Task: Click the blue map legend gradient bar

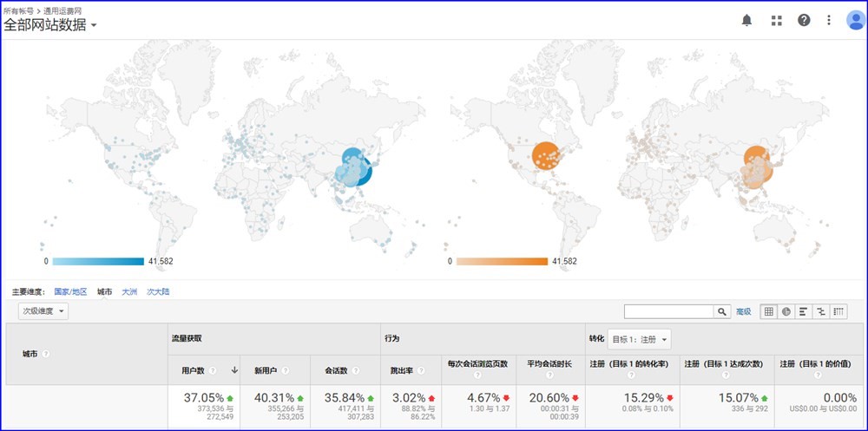Action: 97,261
